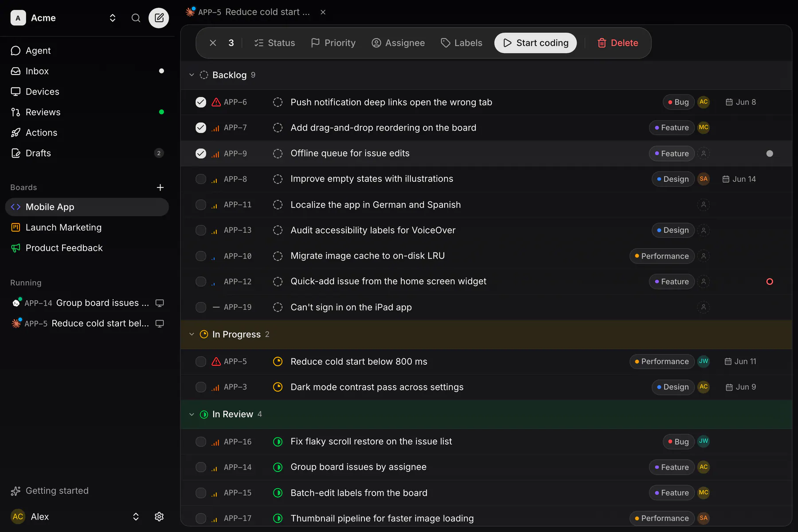This screenshot has width=798, height=532.
Task: Tick the APP-16 issue checkbox
Action: [201, 442]
